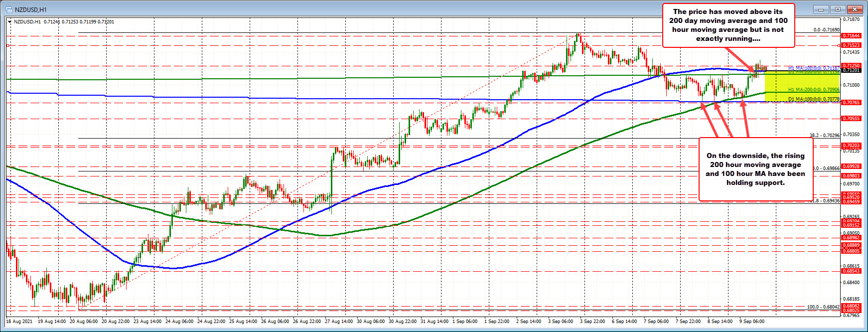Minimize the NZDUSD chart window
868x332 pixels.
coord(820,9)
